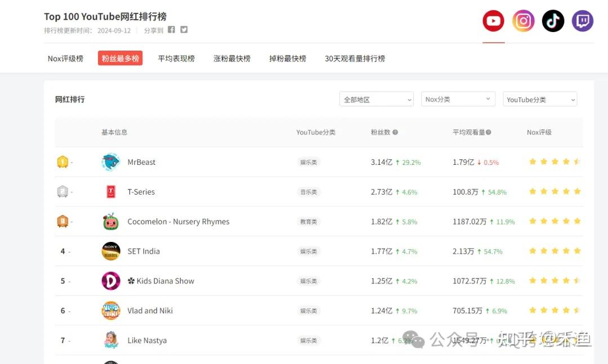Click 娱乐类 tag in MrBeast row
608x364 pixels.
pyautogui.click(x=309, y=162)
